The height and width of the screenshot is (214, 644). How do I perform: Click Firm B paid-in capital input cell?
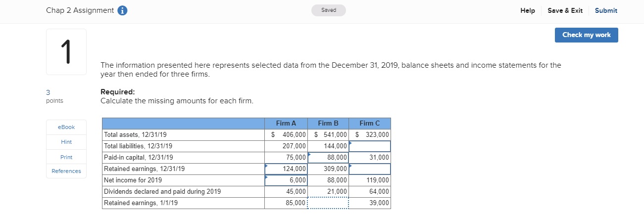[328, 158]
